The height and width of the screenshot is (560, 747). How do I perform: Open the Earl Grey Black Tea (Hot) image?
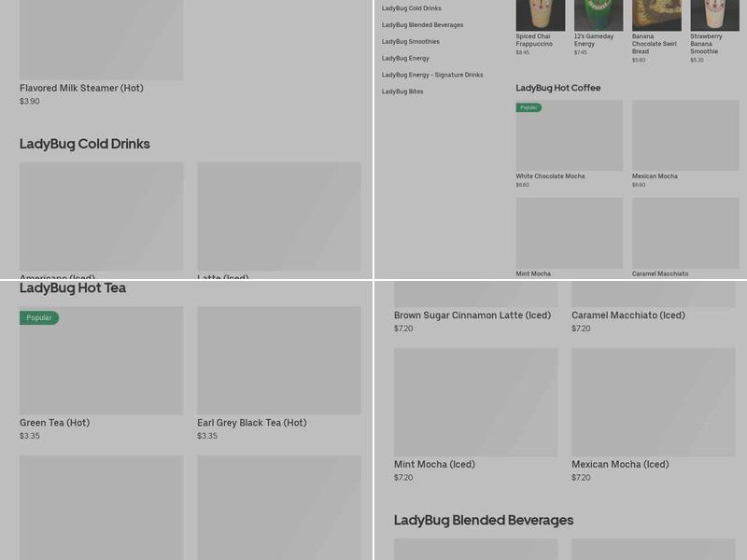(x=278, y=360)
